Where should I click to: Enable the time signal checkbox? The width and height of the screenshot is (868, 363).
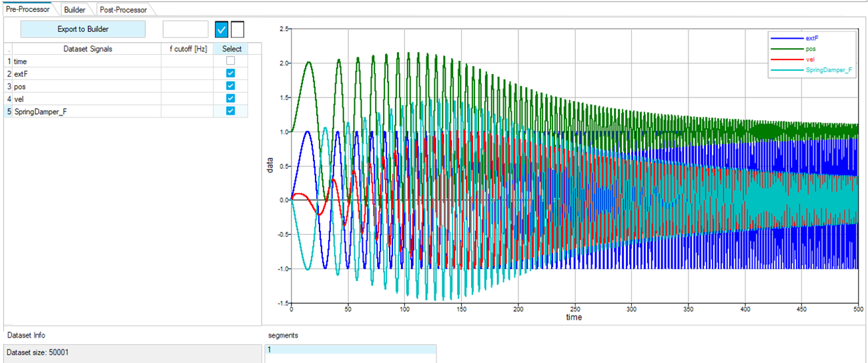pyautogui.click(x=230, y=61)
